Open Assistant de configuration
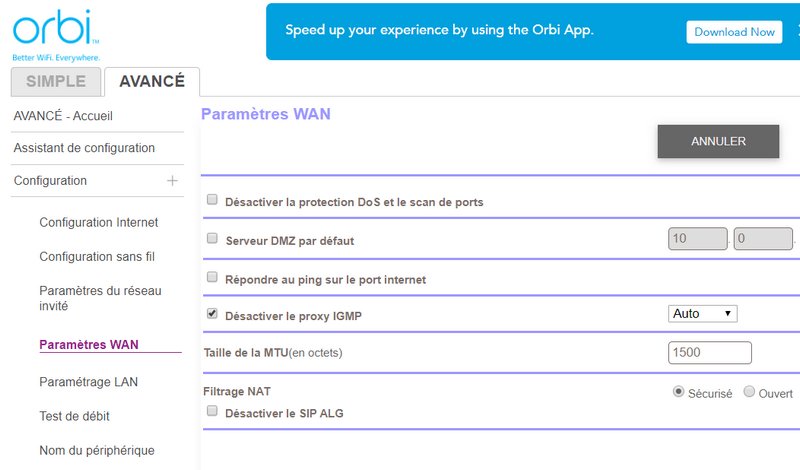This screenshot has height=470, width=800. (x=84, y=148)
